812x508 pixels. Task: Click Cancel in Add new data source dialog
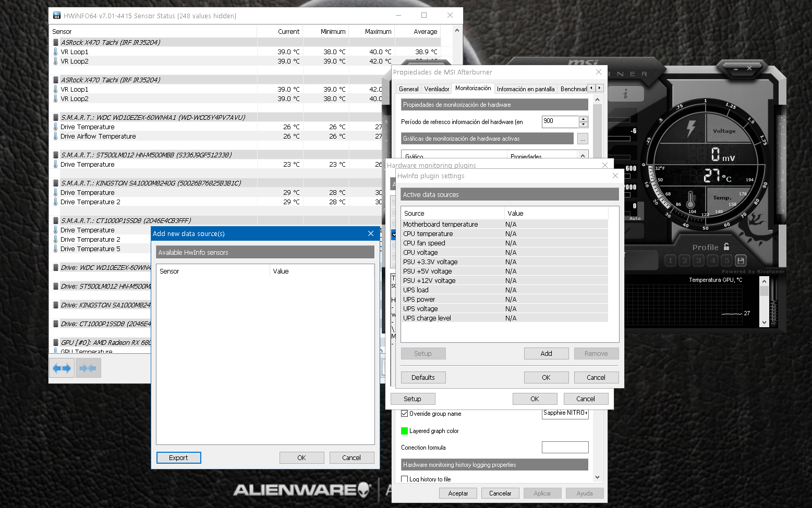pos(352,457)
